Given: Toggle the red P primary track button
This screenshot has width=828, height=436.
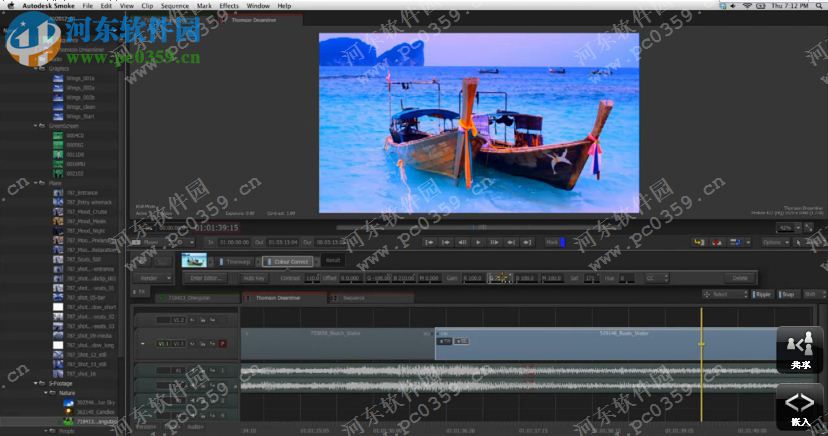Looking at the screenshot, I should pos(223,344).
